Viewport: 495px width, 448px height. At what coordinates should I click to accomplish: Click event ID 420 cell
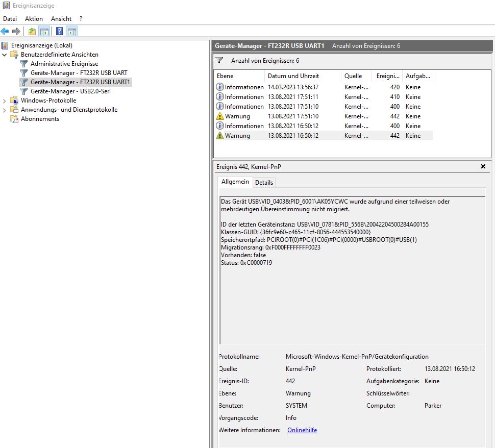point(394,87)
